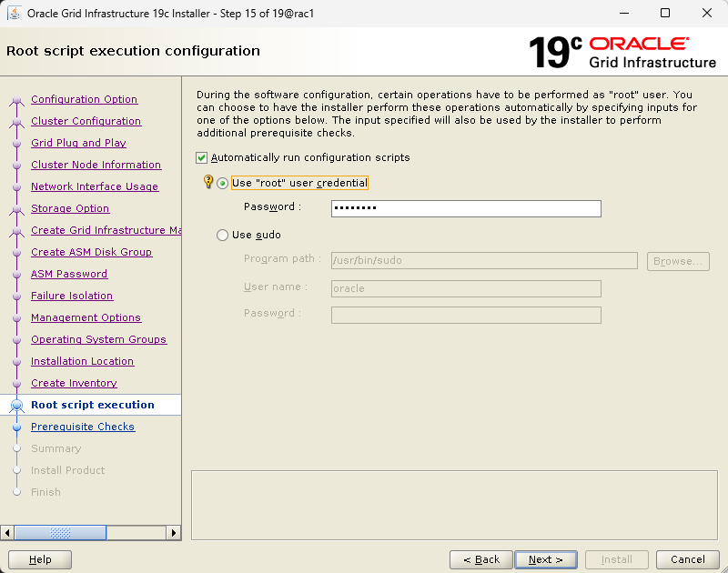Click the Install Product step label
Image resolution: width=728 pixels, height=573 pixels.
click(67, 470)
